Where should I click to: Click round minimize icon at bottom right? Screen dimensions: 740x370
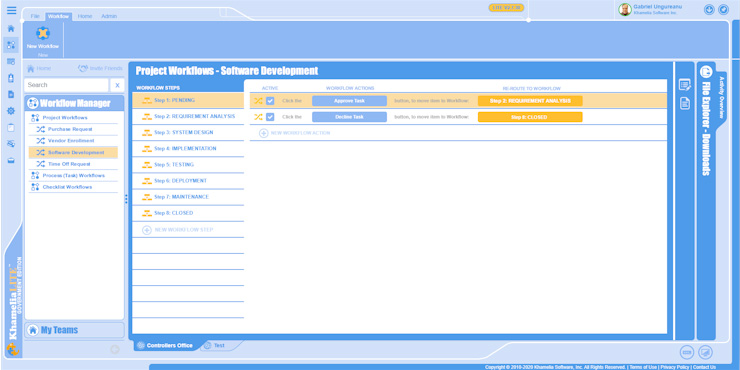687,352
